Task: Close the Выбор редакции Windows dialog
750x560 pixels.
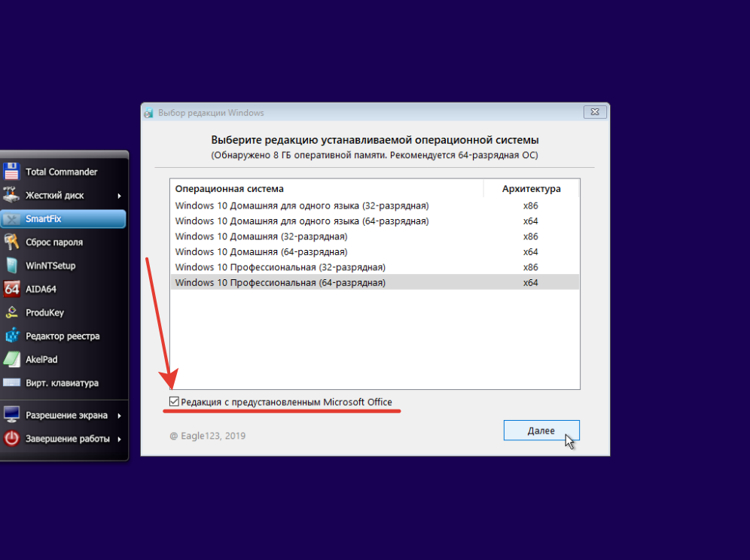Action: pyautogui.click(x=595, y=112)
